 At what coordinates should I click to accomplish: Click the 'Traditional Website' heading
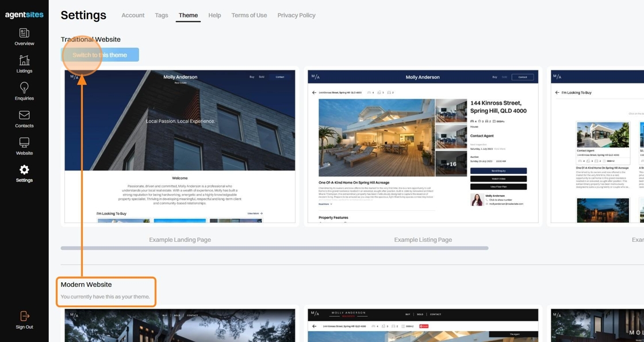tap(91, 40)
